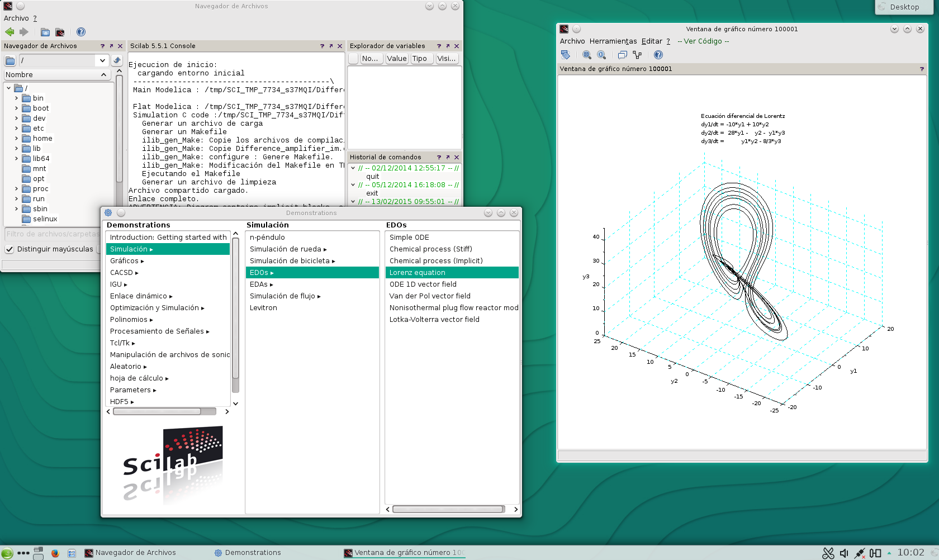Click the file filter input field
Screen dimensions: 939x560
(x=51, y=234)
